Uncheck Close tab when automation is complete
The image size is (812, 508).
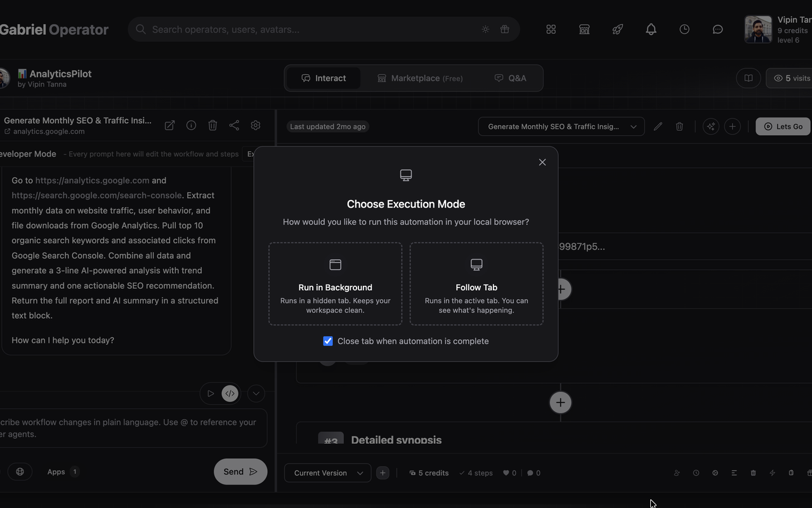click(328, 341)
